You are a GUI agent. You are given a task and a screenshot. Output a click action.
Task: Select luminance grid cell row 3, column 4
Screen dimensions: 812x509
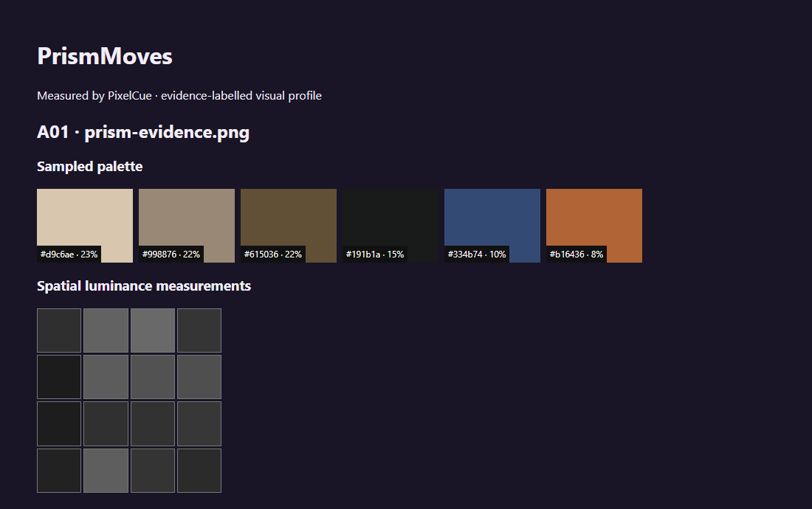[x=199, y=423]
